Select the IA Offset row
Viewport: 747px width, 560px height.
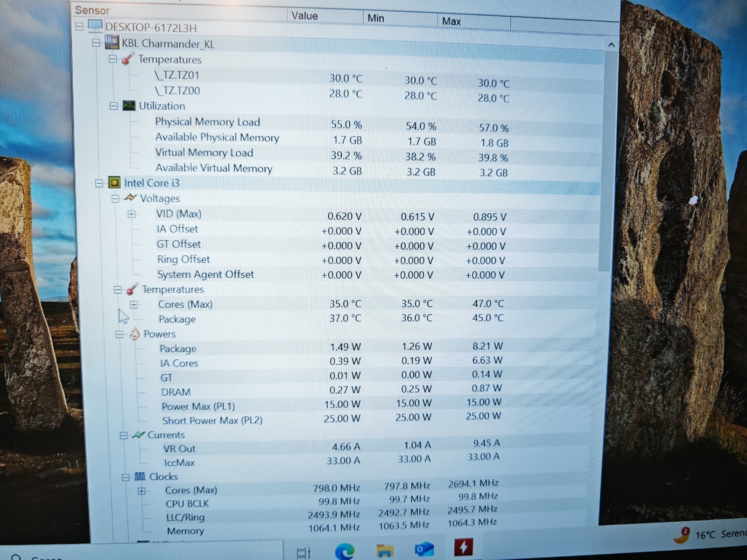tap(331, 230)
